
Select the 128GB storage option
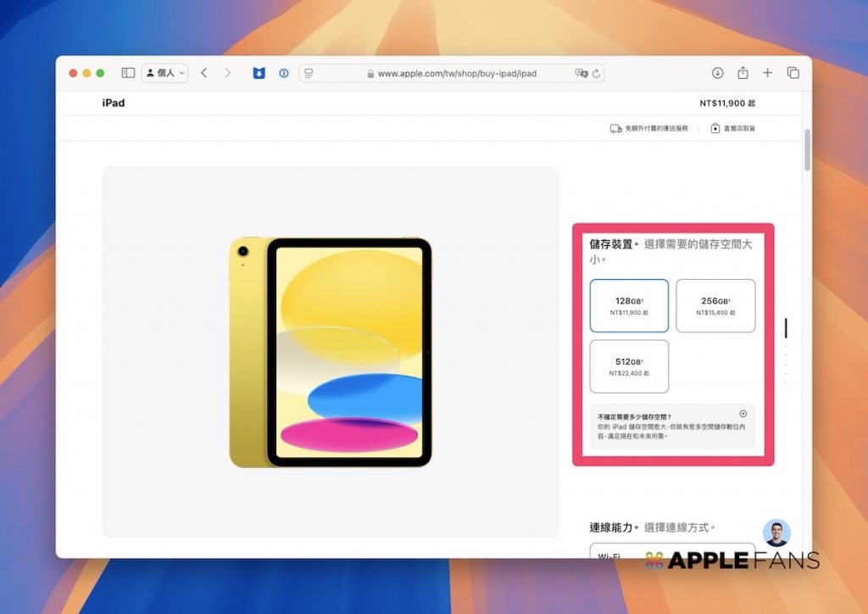(x=629, y=305)
